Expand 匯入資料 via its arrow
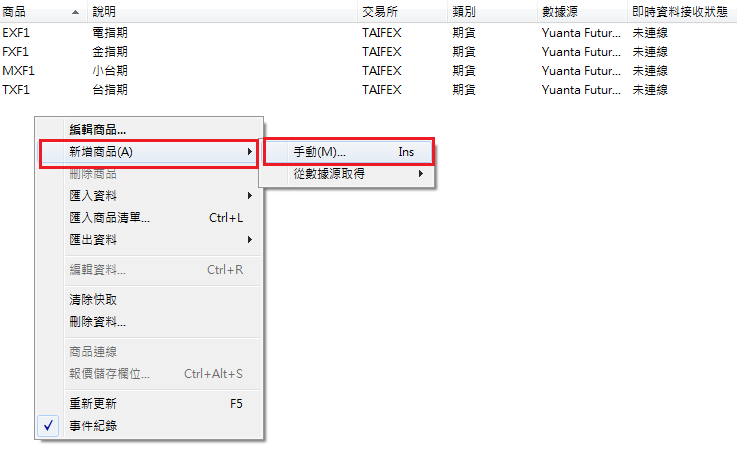748x456 pixels. (249, 196)
